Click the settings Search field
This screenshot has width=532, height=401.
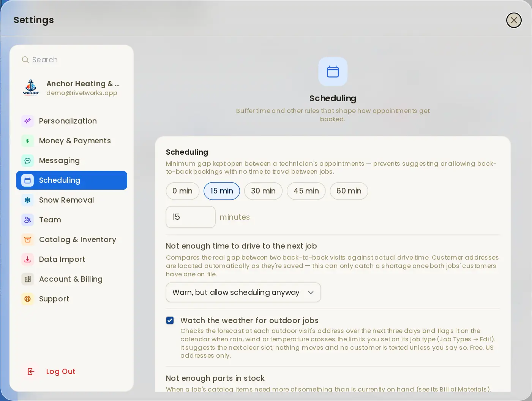tap(72, 60)
